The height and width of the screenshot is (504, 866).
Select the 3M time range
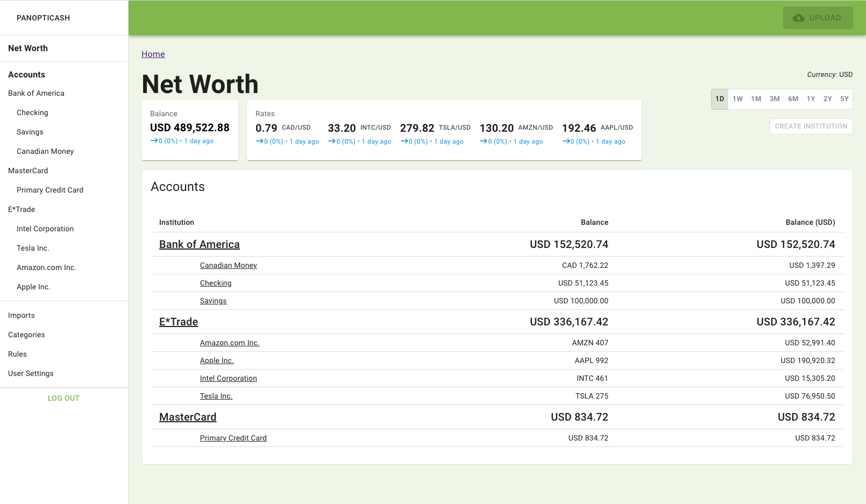[x=775, y=99]
